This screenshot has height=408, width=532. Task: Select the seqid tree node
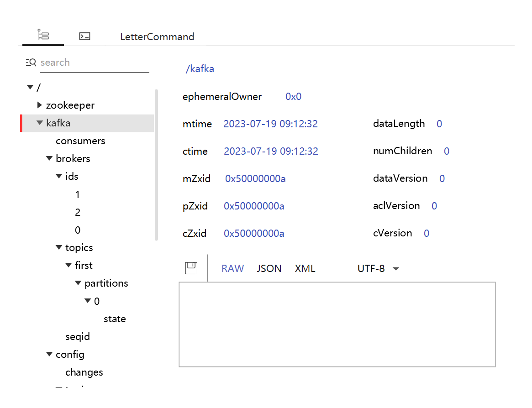pos(77,337)
